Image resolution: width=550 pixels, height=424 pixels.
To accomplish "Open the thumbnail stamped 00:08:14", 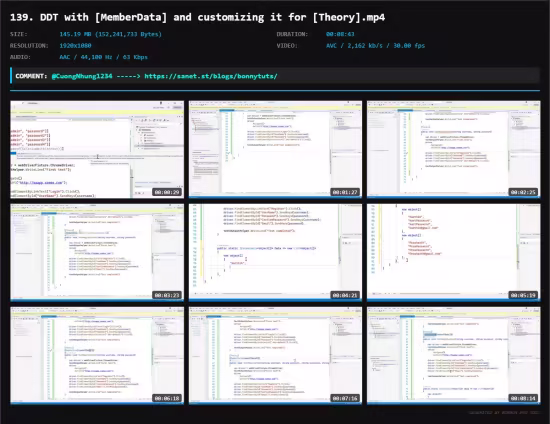I will [454, 356].
